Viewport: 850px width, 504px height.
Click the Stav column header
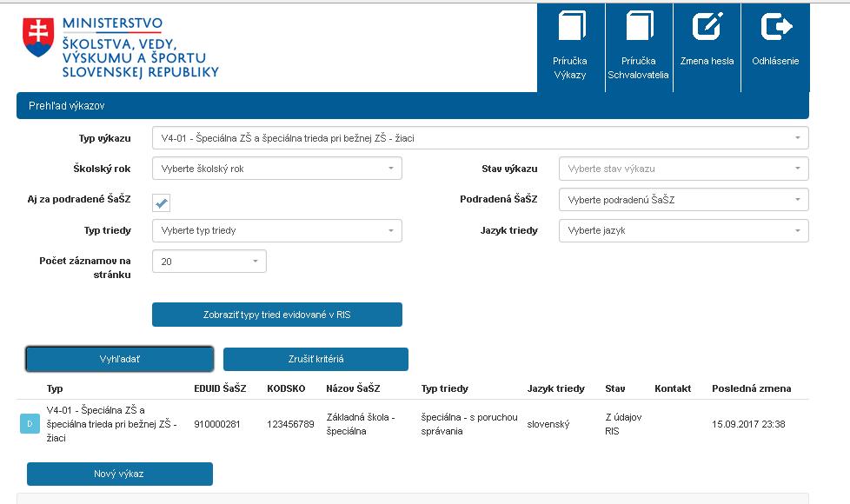(x=614, y=388)
